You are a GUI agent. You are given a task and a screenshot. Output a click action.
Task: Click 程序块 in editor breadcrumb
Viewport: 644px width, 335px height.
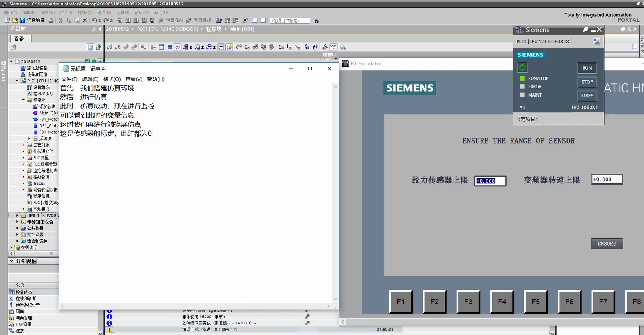(214, 29)
